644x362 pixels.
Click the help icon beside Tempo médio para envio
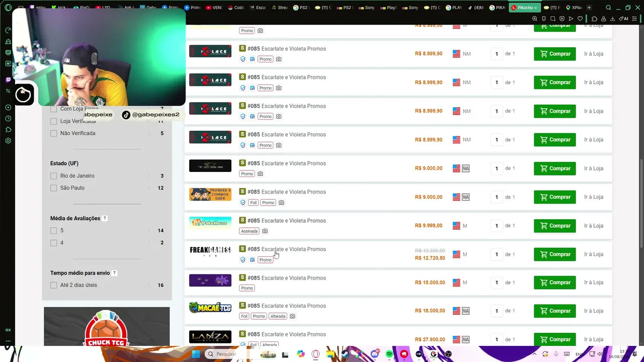pyautogui.click(x=114, y=273)
